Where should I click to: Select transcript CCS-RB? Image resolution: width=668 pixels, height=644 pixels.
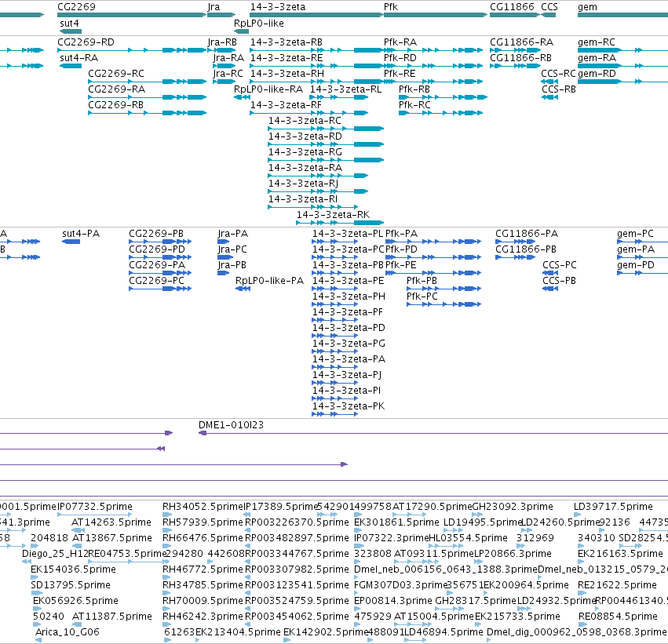[549, 97]
